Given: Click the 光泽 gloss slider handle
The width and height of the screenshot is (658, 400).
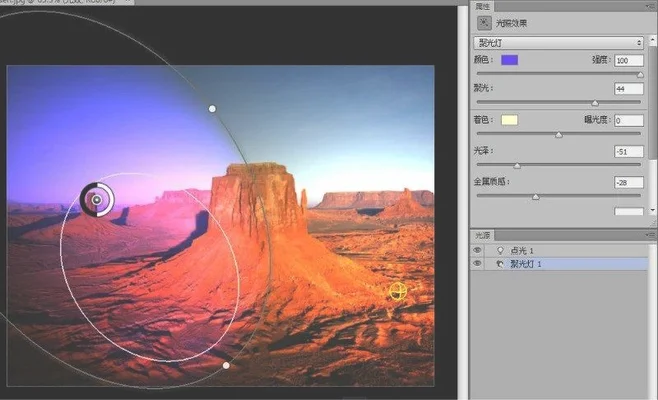Looking at the screenshot, I should click(517, 166).
